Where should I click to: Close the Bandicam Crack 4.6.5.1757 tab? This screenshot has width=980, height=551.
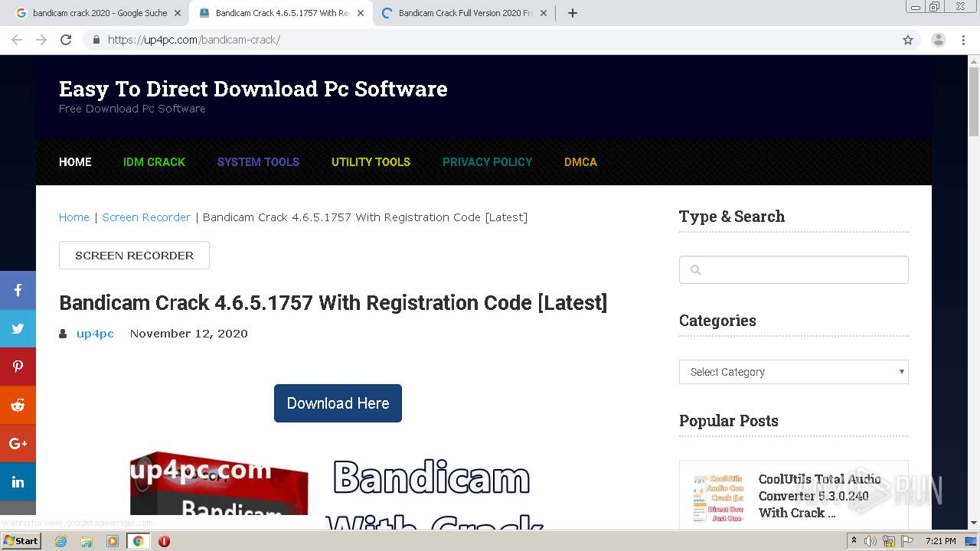(x=360, y=13)
